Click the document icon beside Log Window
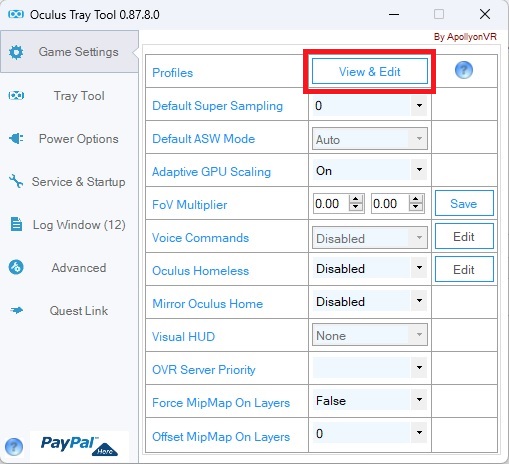 (16, 224)
